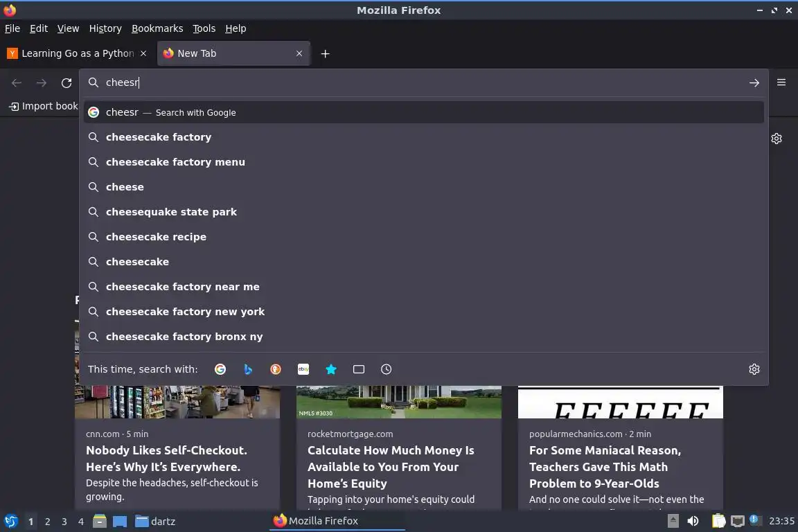This screenshot has width=798, height=532.
Task: Pick the 'cheesequake state park' suggestion
Action: tap(423, 212)
